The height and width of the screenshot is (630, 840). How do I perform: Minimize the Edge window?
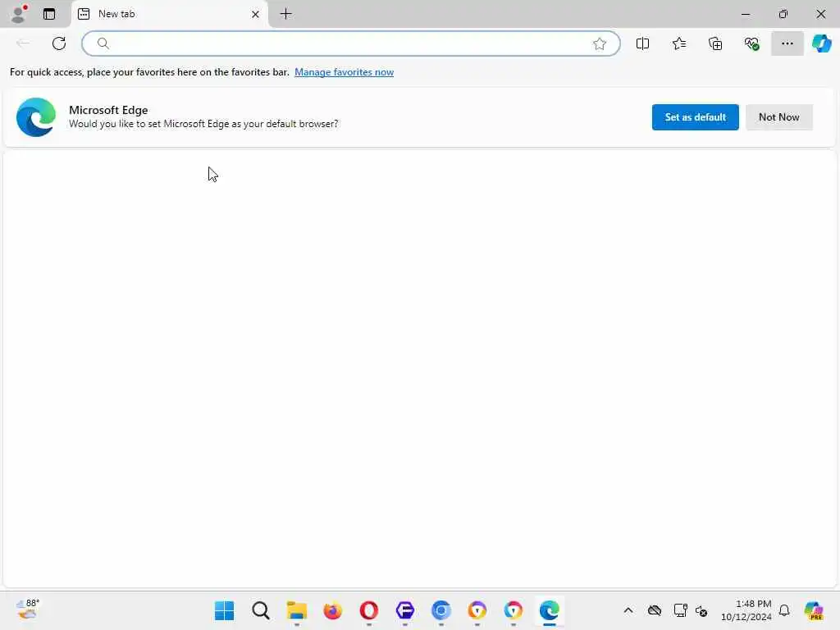[x=745, y=14]
